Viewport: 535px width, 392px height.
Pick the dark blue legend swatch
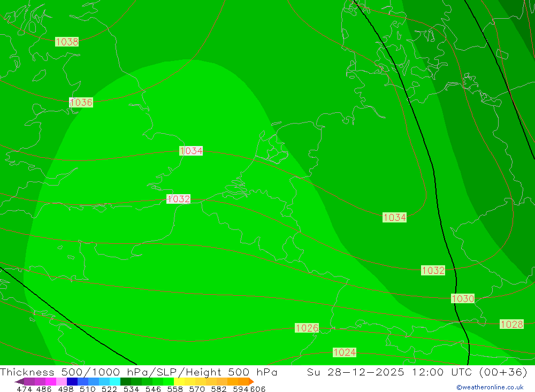[72, 381]
